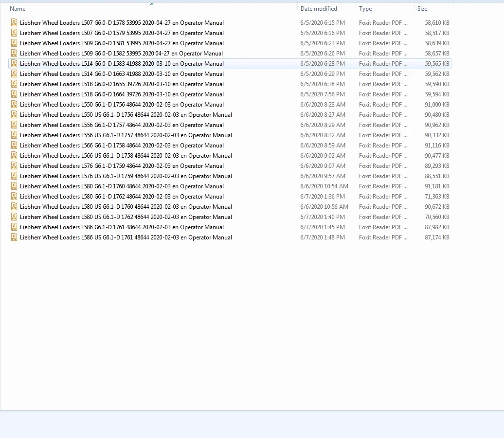
Task: Sort files by Date modified column header
Action: 319,9
